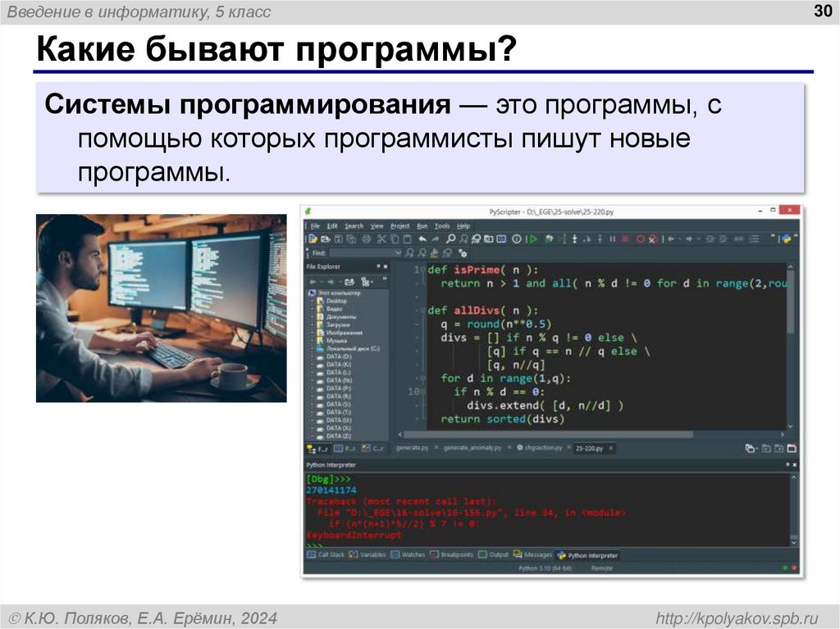
Task: Click Remote in the status bar
Action: coord(601,567)
